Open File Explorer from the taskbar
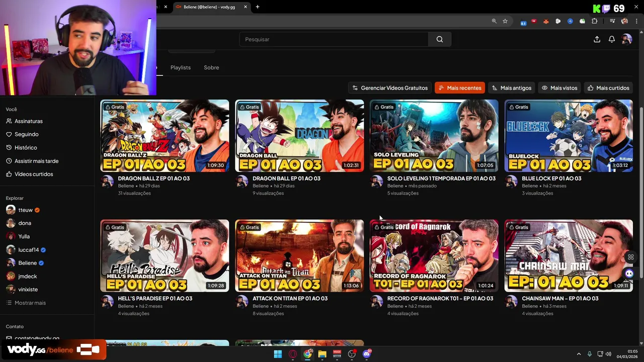Image resolution: width=644 pixels, height=362 pixels. (x=322, y=354)
